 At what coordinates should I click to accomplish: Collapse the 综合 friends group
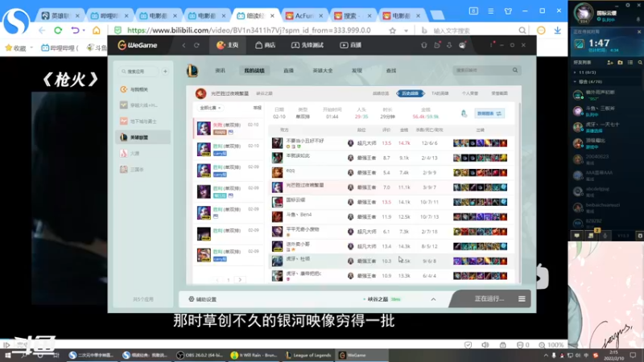coord(575,82)
